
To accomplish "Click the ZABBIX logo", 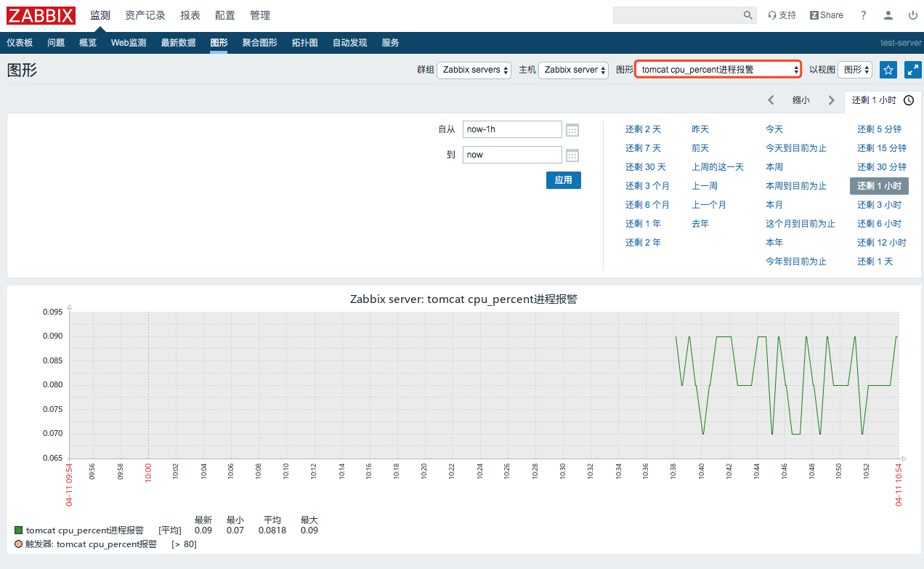I will tap(41, 15).
